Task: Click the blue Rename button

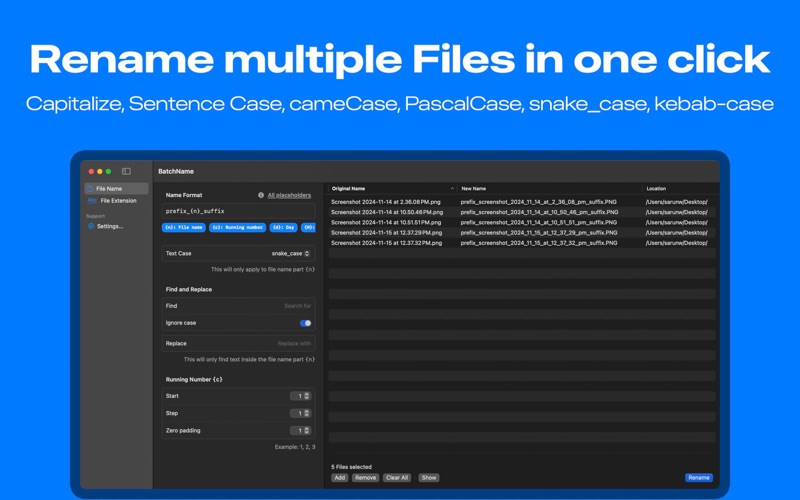Action: point(698,478)
